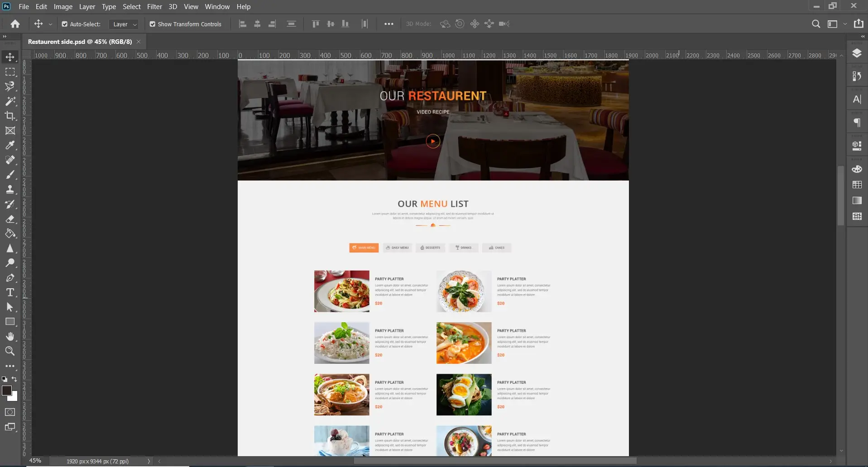This screenshot has width=868, height=467.
Task: Activate the Zoom tool
Action: pyautogui.click(x=10, y=351)
